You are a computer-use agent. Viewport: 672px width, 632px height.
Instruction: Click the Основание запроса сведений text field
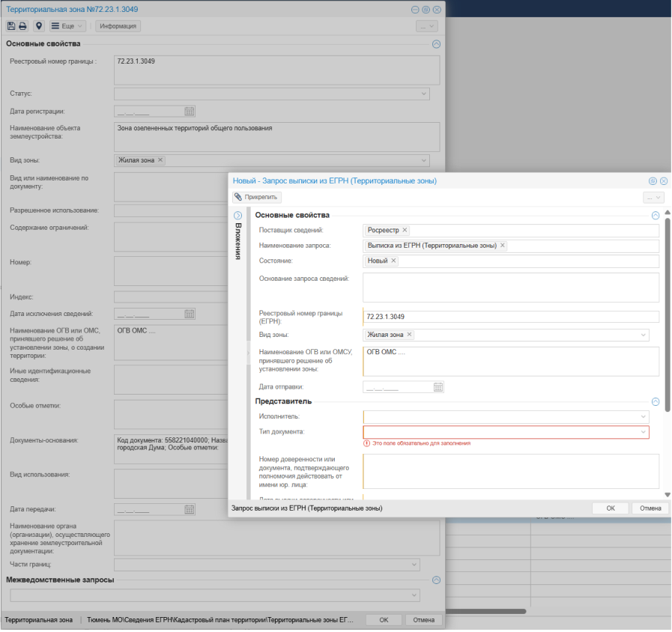[x=510, y=288]
